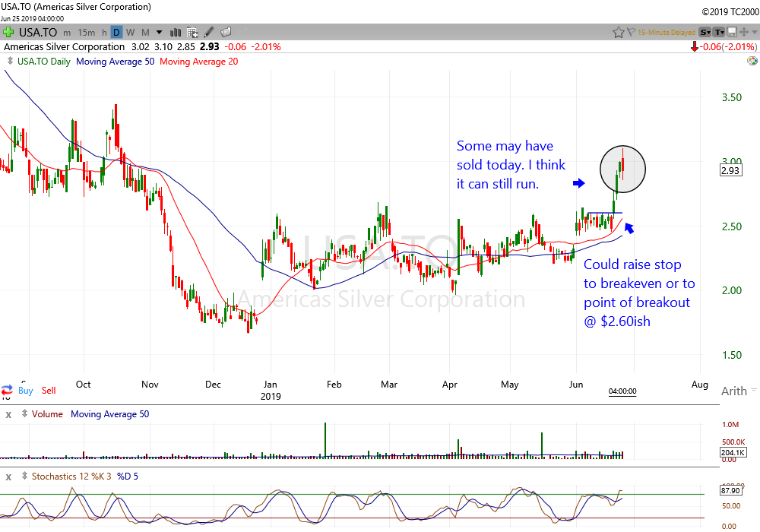Click the USA.TO Daily plot label
Viewport: 760px width, 532px height.
click(44, 62)
